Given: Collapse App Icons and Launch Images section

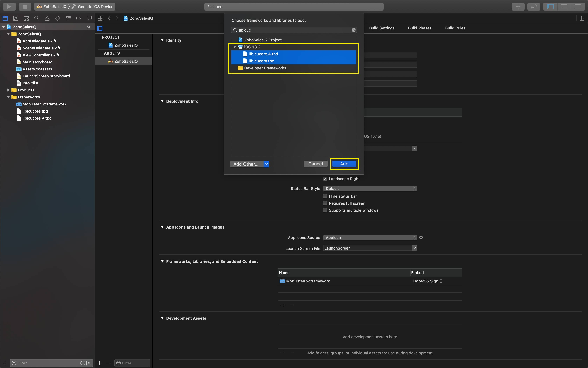Looking at the screenshot, I should 162,227.
